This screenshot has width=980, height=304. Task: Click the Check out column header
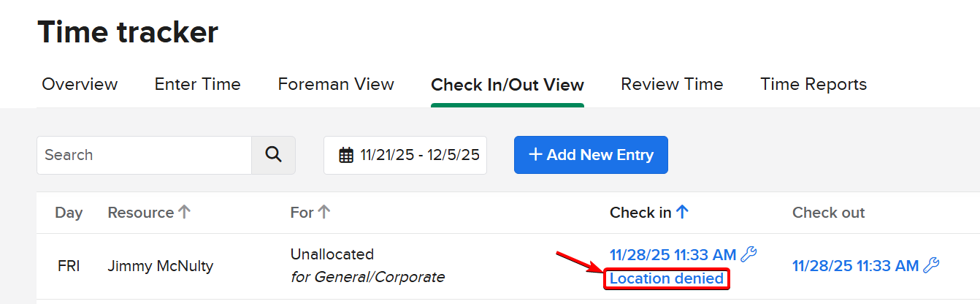828,213
